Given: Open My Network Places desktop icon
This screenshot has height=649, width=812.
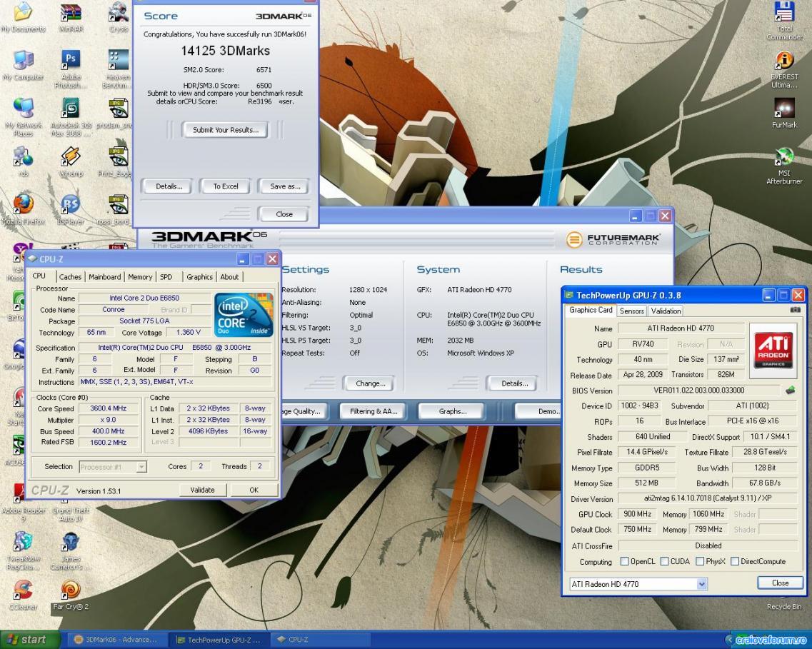Looking at the screenshot, I should (24, 118).
